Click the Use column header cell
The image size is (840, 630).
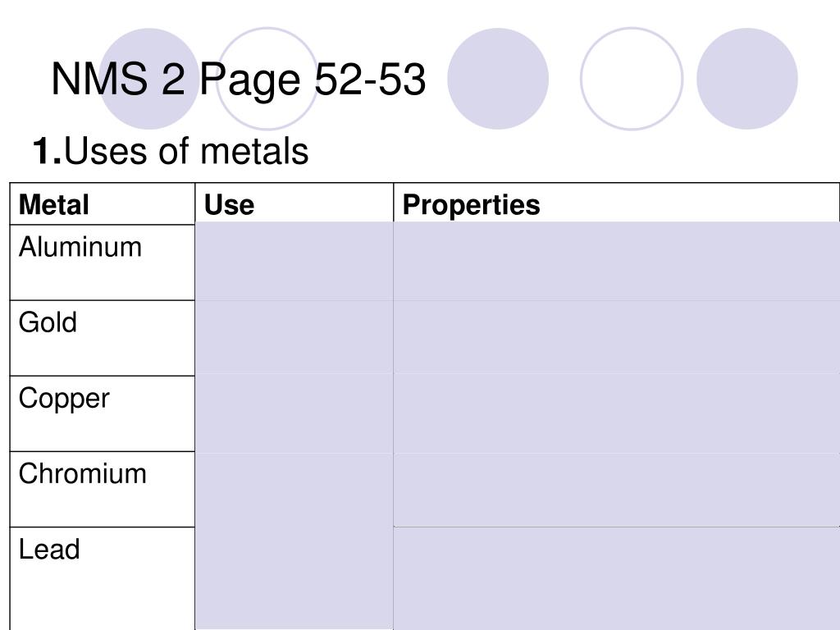click(294, 203)
